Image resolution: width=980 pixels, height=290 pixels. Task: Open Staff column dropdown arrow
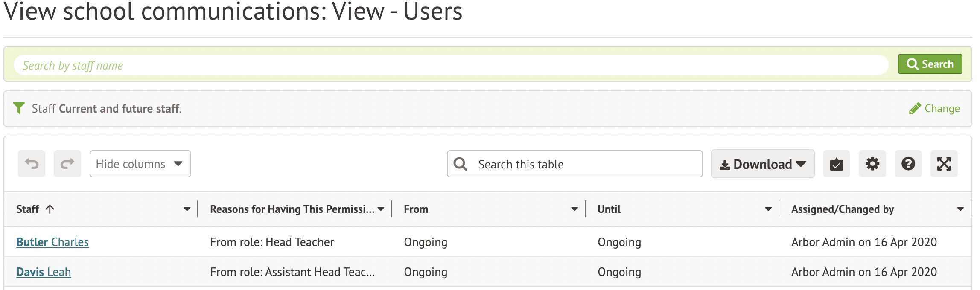click(187, 209)
